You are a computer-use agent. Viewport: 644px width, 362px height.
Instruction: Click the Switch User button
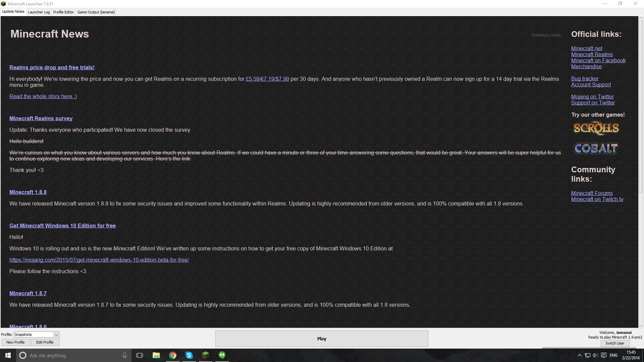[614, 343]
